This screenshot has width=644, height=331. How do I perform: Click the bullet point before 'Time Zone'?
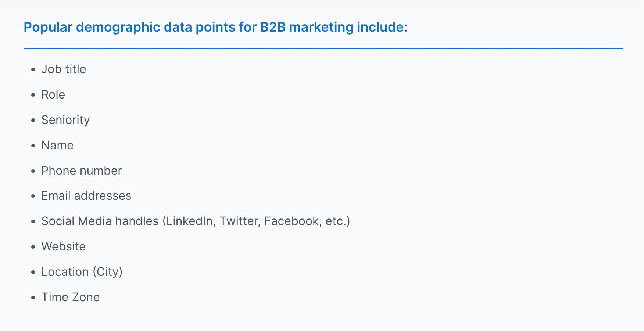pos(33,298)
